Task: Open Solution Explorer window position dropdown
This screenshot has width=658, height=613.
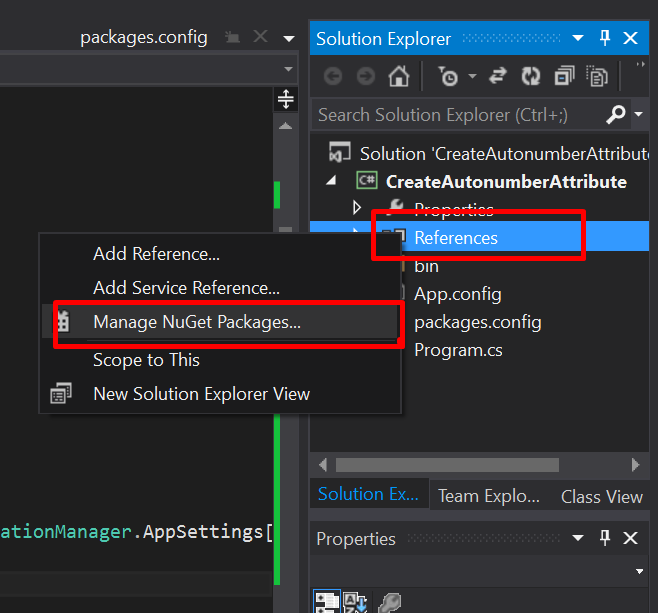Action: [x=578, y=38]
